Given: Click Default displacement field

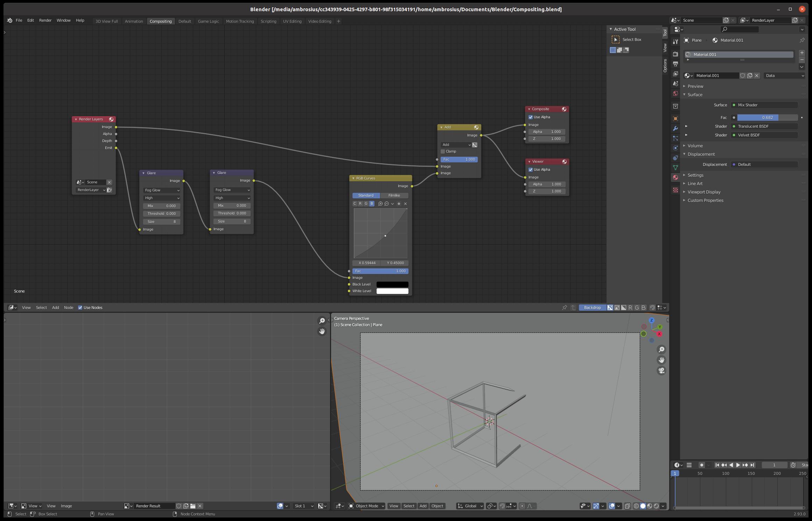Looking at the screenshot, I should [764, 164].
